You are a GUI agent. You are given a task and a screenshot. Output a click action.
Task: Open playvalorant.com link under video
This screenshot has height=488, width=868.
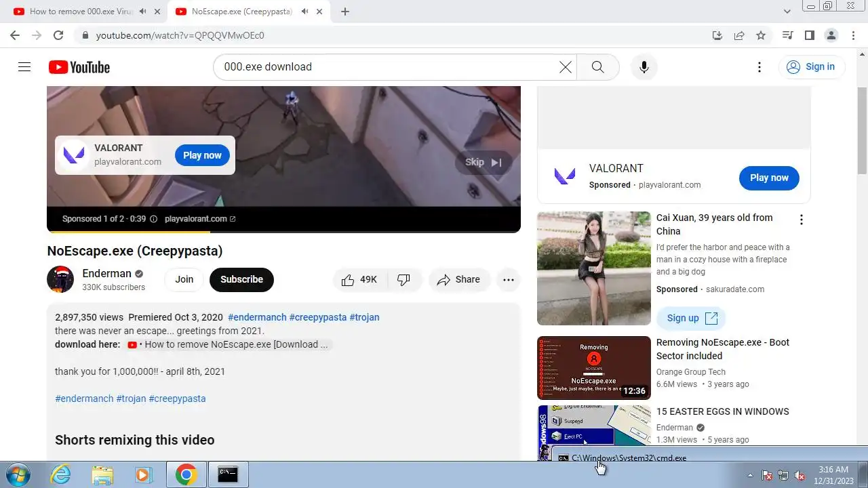pyautogui.click(x=200, y=219)
